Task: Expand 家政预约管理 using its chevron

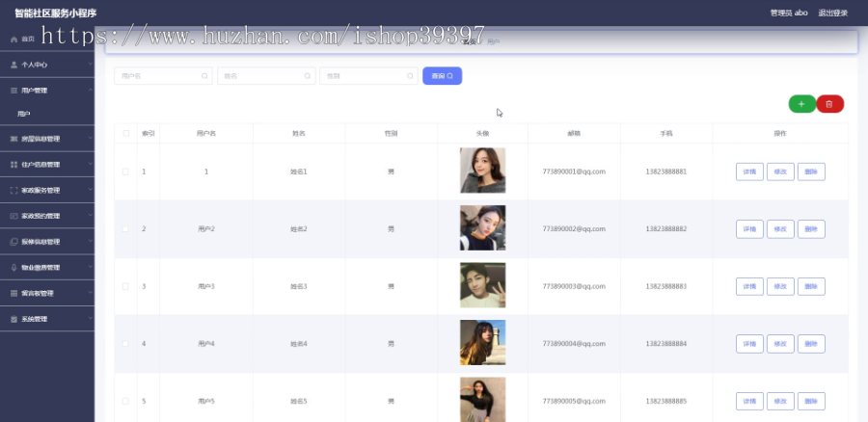Action: click(91, 215)
